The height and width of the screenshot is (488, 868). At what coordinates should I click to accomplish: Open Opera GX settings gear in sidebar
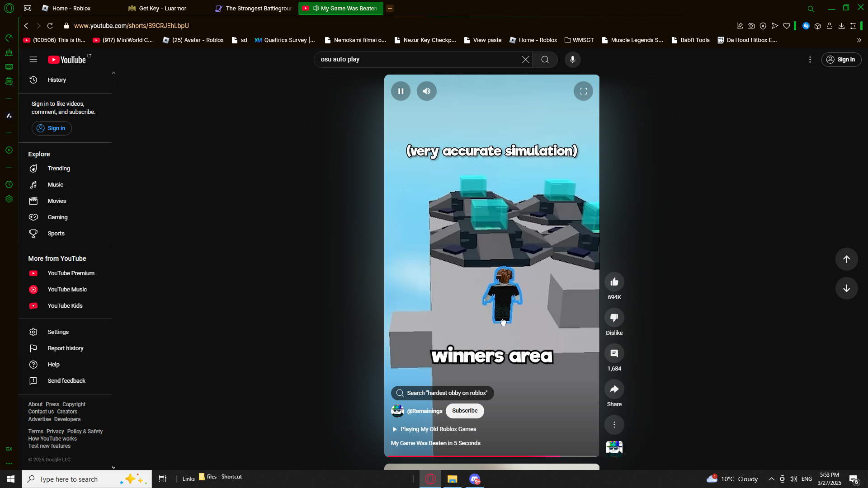9,199
